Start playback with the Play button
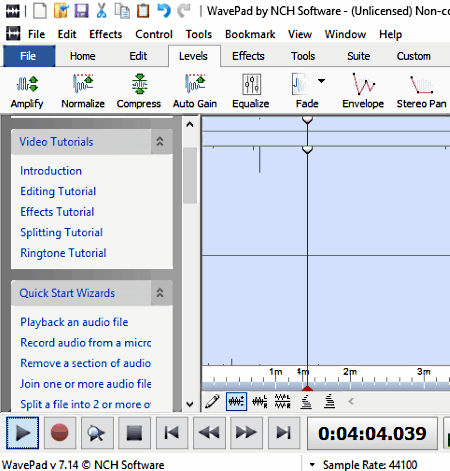 coord(22,433)
